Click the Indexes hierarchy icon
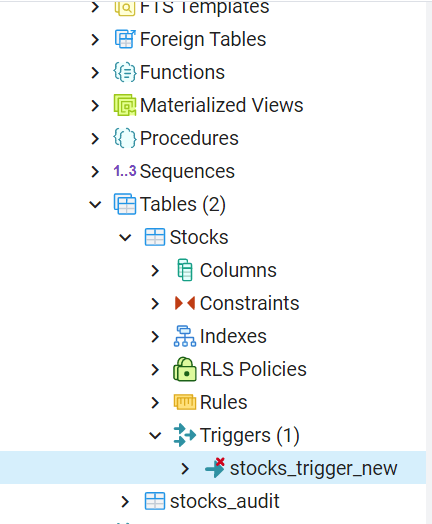This screenshot has height=524, width=432. 185,336
